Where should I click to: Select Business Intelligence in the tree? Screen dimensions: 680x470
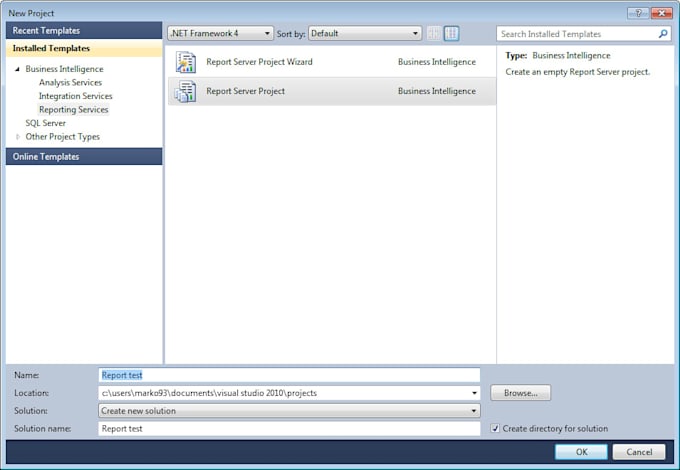pos(64,69)
